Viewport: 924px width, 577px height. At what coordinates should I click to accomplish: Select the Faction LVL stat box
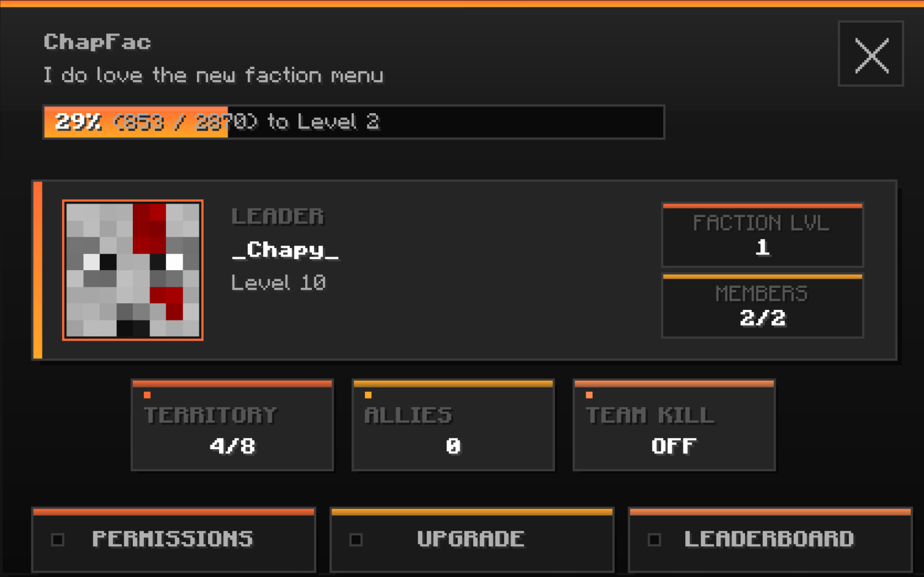pyautogui.click(x=762, y=235)
